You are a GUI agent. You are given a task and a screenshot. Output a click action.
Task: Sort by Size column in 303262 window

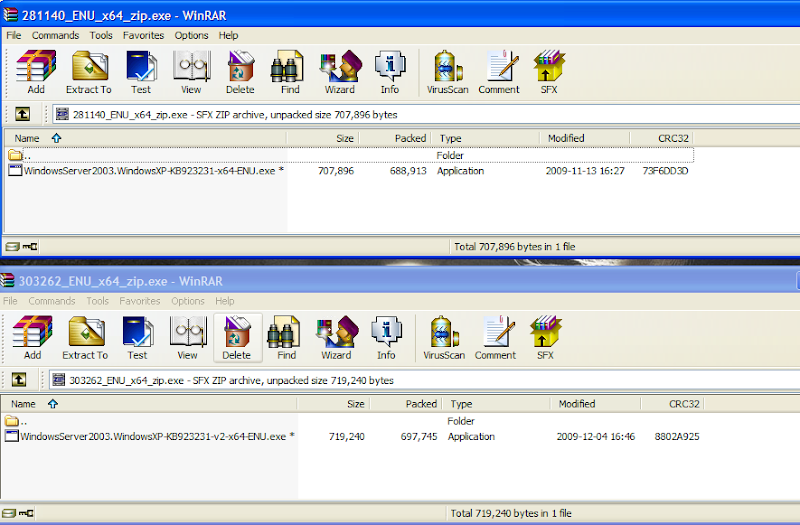pyautogui.click(x=334, y=404)
